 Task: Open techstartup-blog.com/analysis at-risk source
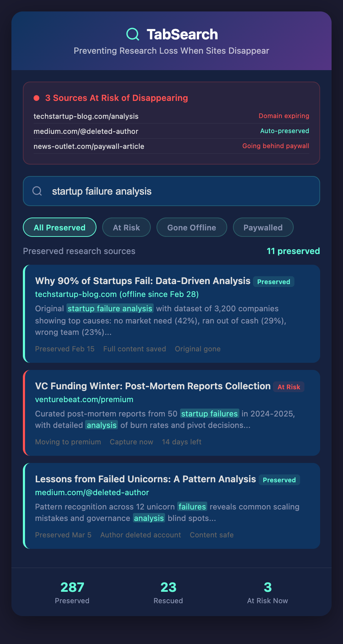pos(86,116)
